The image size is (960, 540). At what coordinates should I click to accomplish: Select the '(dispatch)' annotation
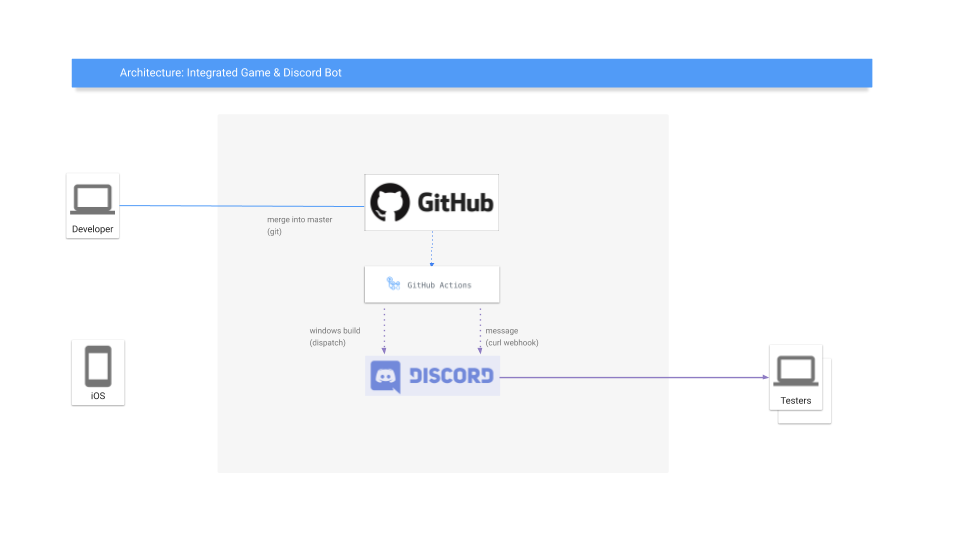click(x=328, y=343)
